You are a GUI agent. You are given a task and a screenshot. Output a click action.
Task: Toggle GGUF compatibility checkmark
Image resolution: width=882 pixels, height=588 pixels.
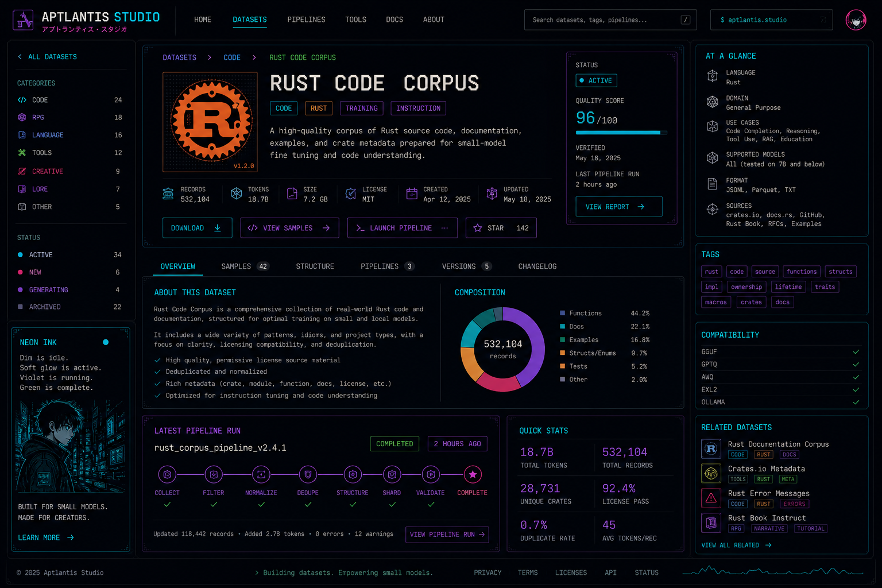[856, 352]
